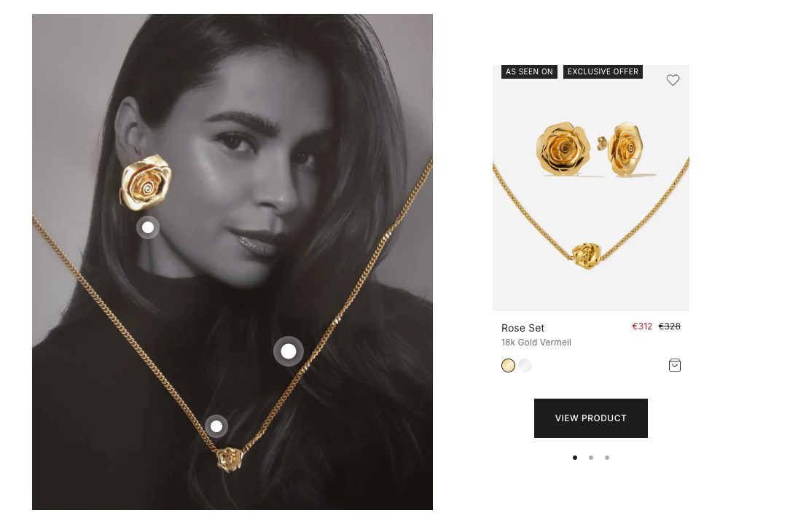This screenshot has width=806, height=532.
Task: Select the hotspot on the necklace chain
Action: pyautogui.click(x=289, y=351)
